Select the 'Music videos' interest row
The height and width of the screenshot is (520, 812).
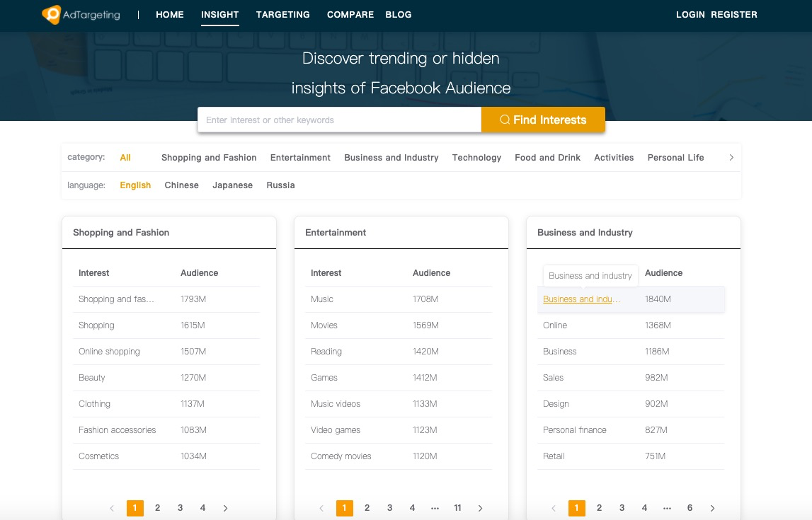(399, 404)
